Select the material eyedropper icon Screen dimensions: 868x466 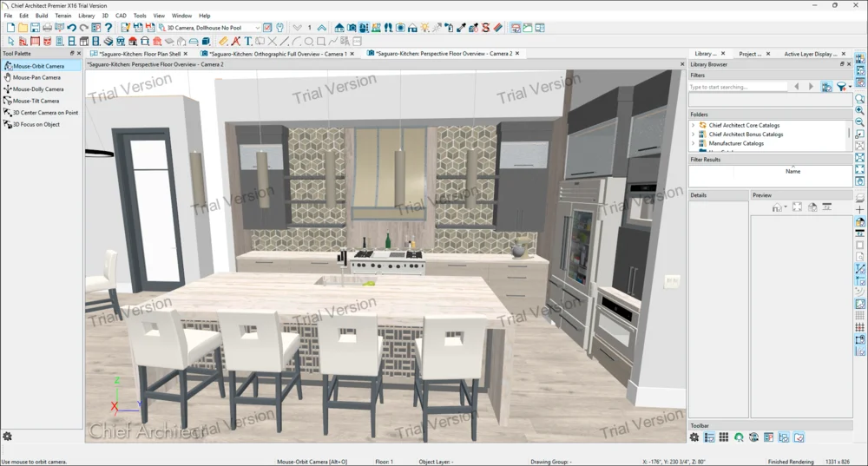pos(461,28)
